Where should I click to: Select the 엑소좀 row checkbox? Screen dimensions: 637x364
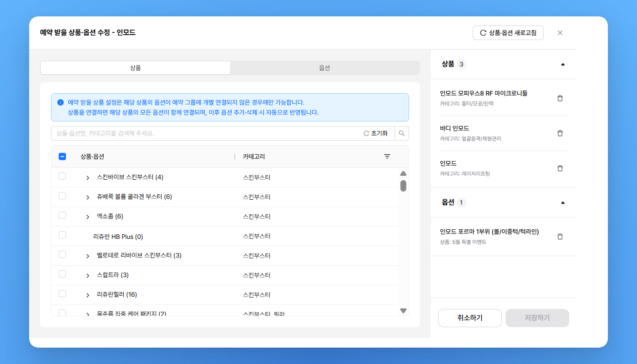point(62,215)
